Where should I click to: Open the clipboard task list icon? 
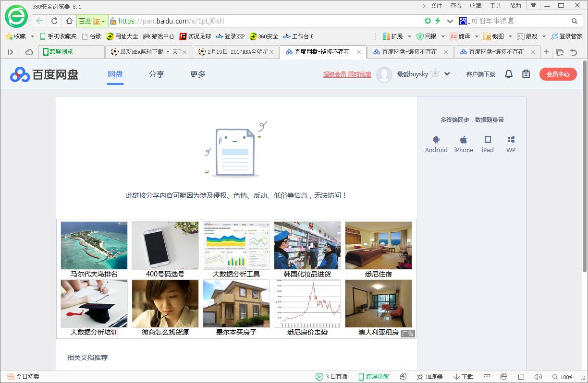[x=526, y=74]
